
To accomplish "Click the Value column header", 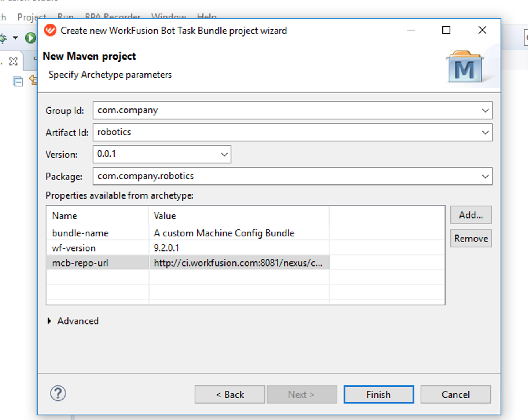I will point(165,216).
